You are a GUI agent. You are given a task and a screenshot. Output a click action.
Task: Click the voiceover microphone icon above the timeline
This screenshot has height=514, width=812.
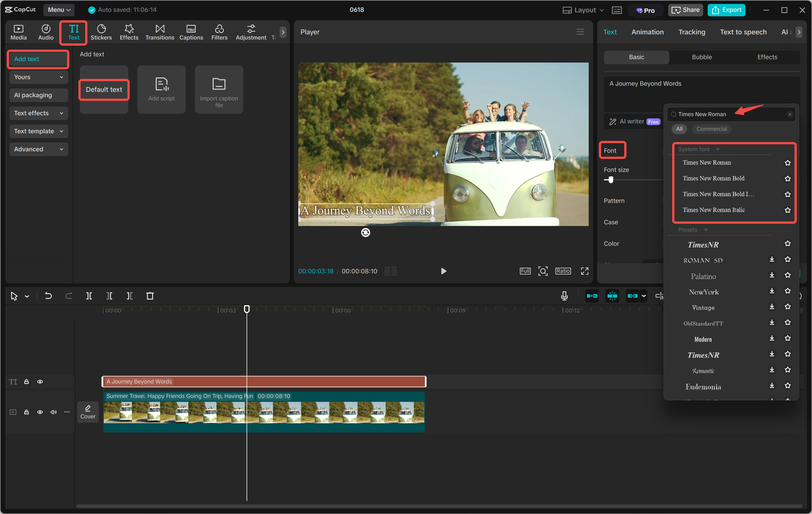(564, 296)
